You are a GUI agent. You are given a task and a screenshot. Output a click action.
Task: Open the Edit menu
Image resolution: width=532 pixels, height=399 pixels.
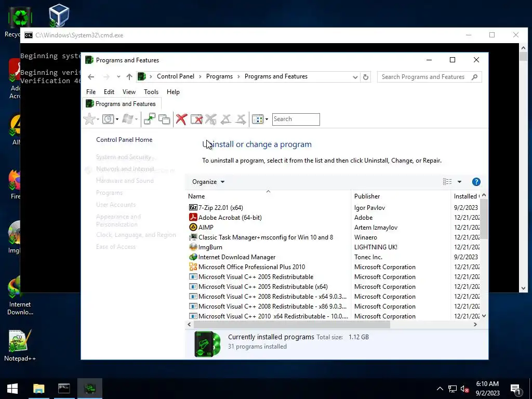(109, 92)
